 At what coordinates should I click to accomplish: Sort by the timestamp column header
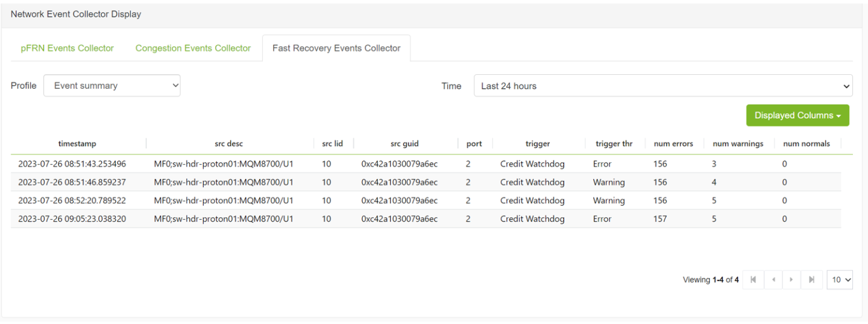click(x=77, y=144)
